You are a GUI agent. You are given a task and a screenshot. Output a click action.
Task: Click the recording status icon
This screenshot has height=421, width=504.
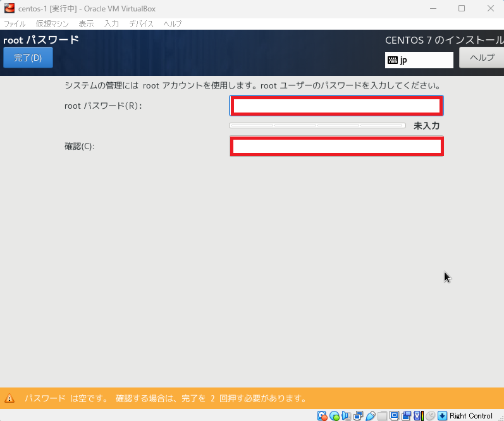click(406, 415)
